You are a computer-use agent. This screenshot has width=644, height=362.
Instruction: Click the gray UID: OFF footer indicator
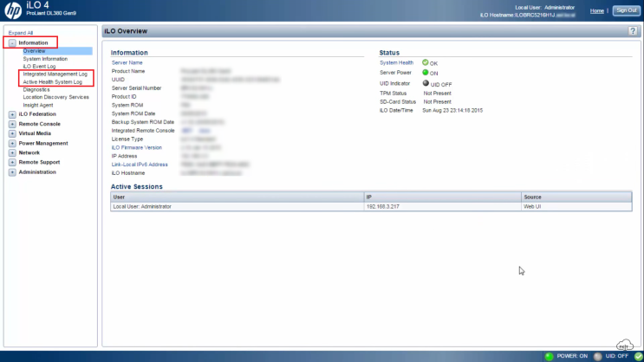pyautogui.click(x=597, y=356)
